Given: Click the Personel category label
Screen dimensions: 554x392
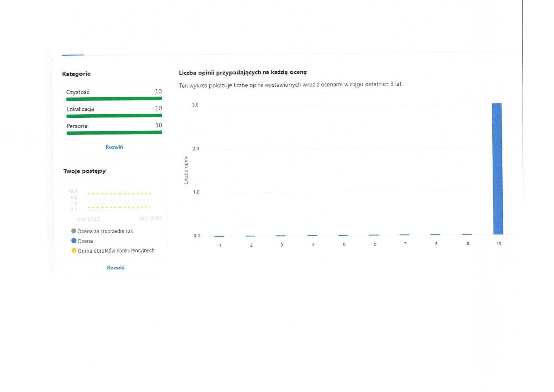Looking at the screenshot, I should 78,126.
